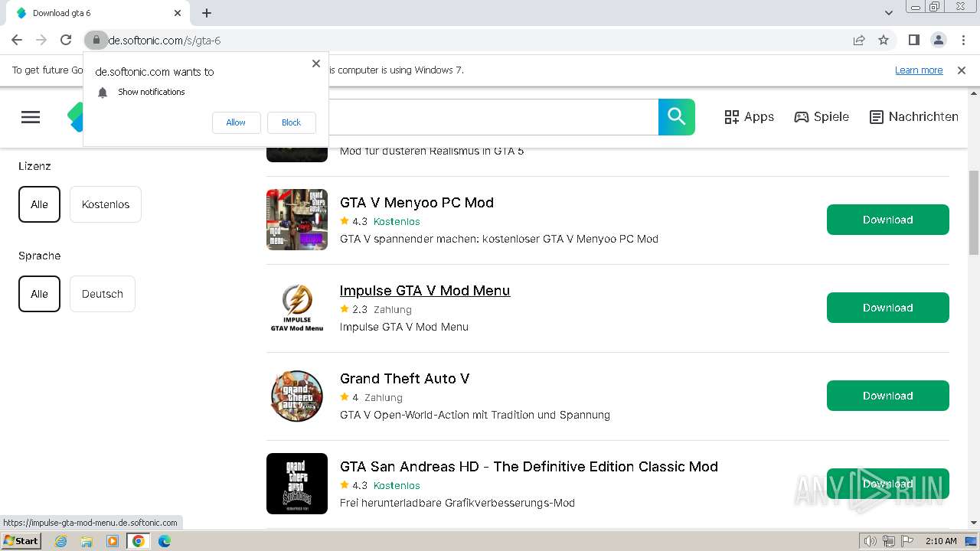Click the page vertical scrollbar thumb
Screen dimensions: 980x551
(x=974, y=212)
